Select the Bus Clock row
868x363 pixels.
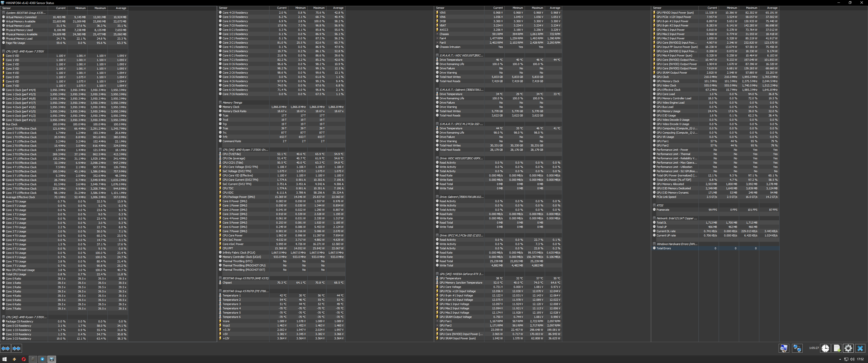[x=64, y=124]
